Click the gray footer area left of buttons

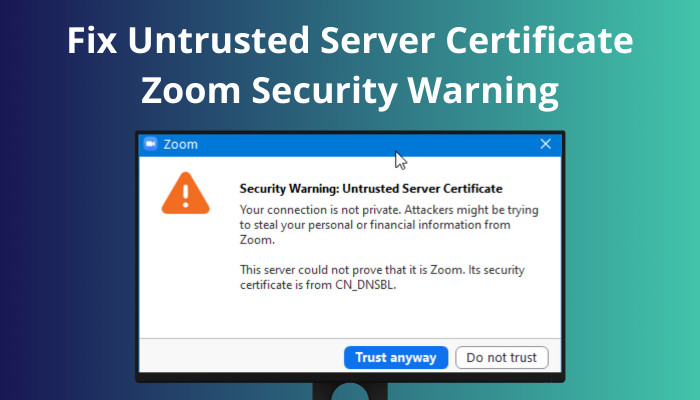pos(240,357)
